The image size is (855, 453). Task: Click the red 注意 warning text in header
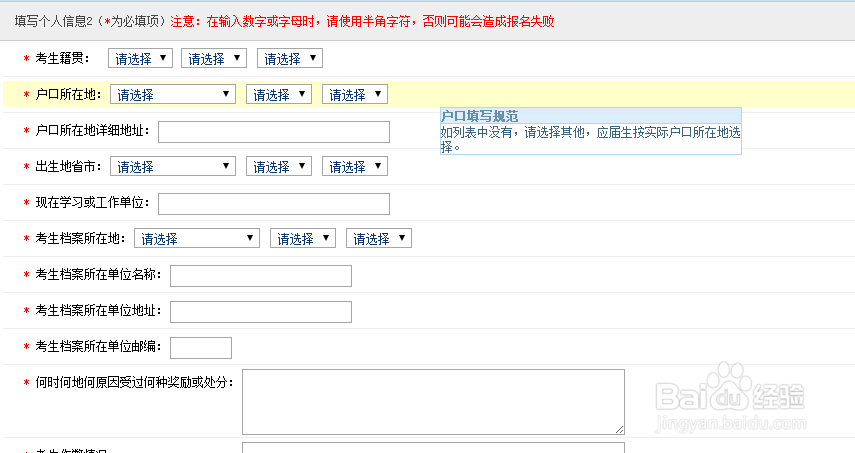tap(362, 21)
